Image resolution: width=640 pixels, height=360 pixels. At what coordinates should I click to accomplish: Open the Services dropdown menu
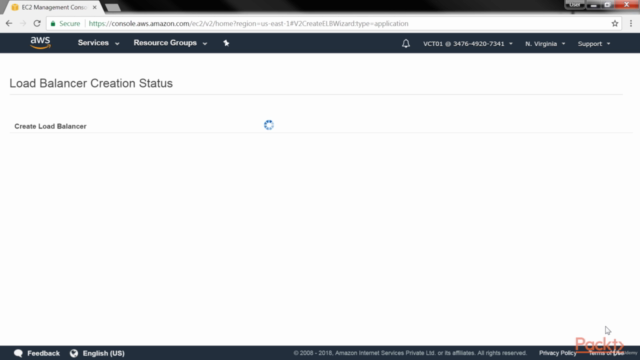(98, 43)
